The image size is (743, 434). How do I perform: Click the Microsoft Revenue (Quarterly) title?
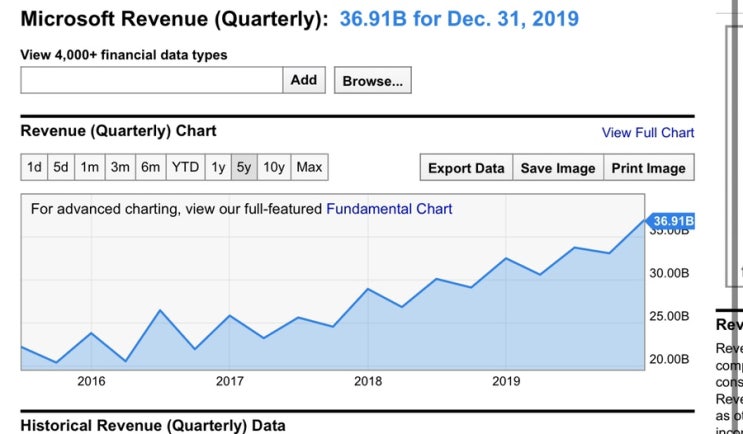coord(174,19)
